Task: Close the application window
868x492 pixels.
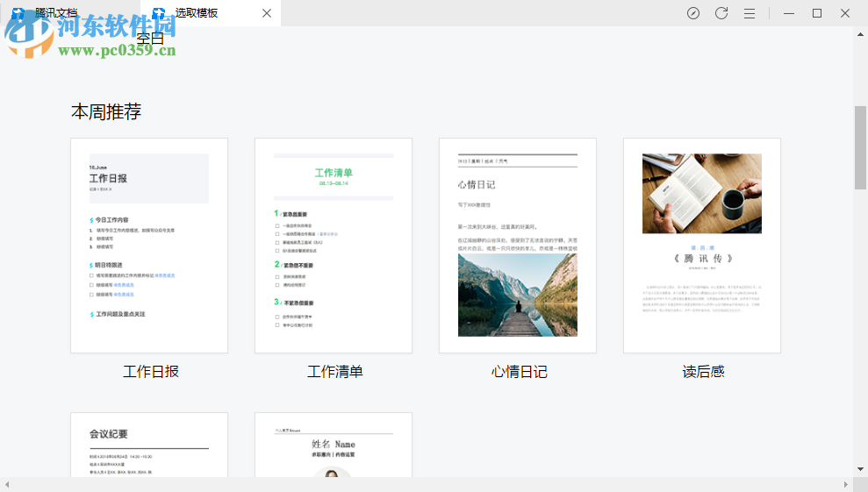Action: pyautogui.click(x=845, y=13)
